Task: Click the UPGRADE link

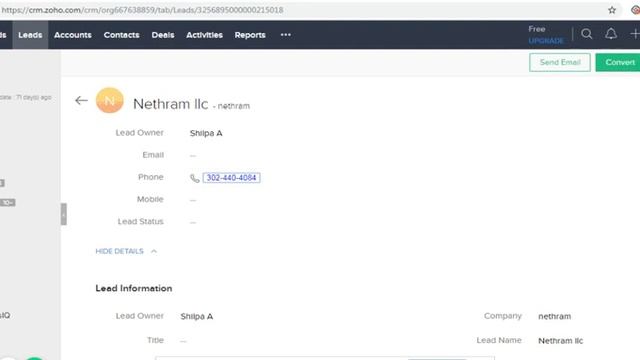Action: click(546, 41)
